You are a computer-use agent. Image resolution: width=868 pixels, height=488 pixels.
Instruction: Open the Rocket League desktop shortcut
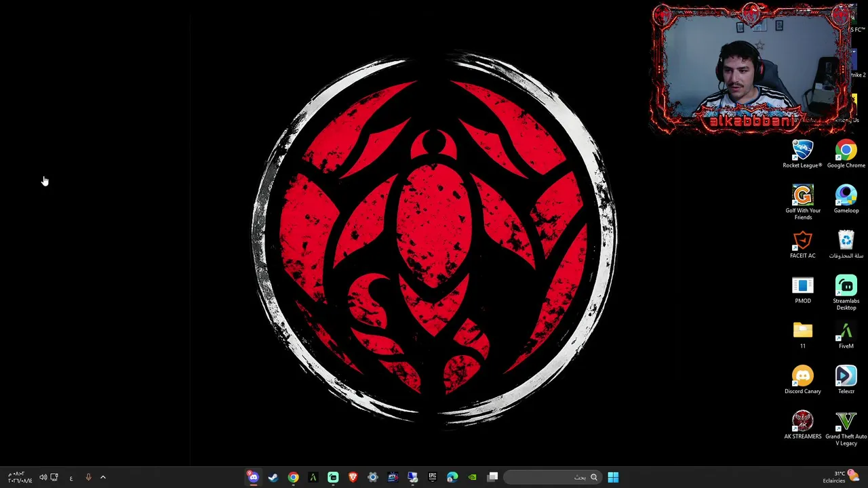pos(802,154)
